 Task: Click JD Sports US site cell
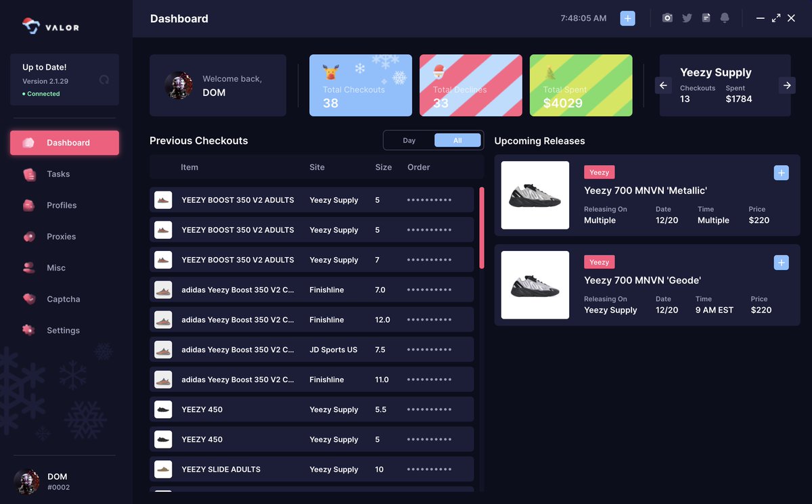(334, 350)
